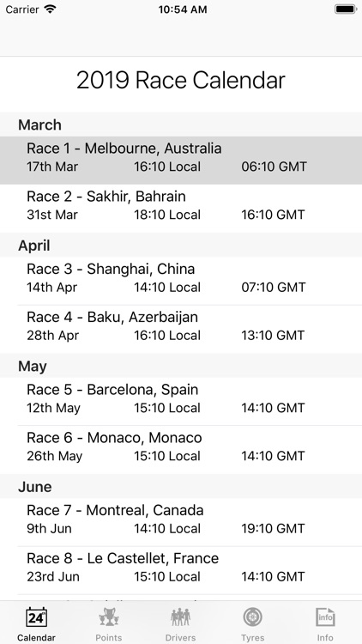Select the Tyres wheel icon
This screenshot has height=644, width=362.
253,617
